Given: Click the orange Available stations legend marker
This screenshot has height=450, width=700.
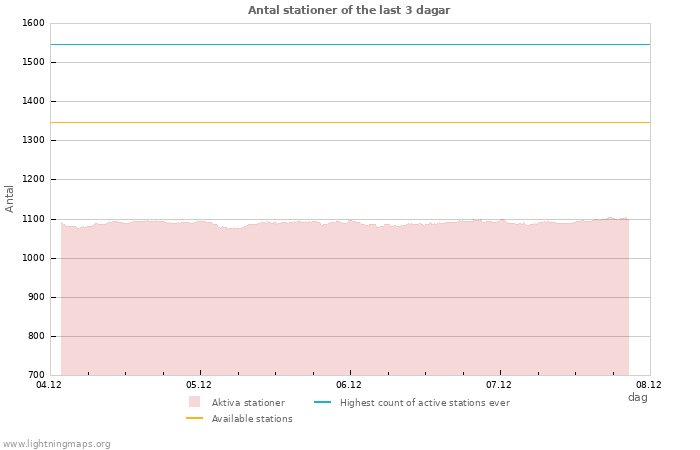Looking at the screenshot, I should tap(194, 419).
